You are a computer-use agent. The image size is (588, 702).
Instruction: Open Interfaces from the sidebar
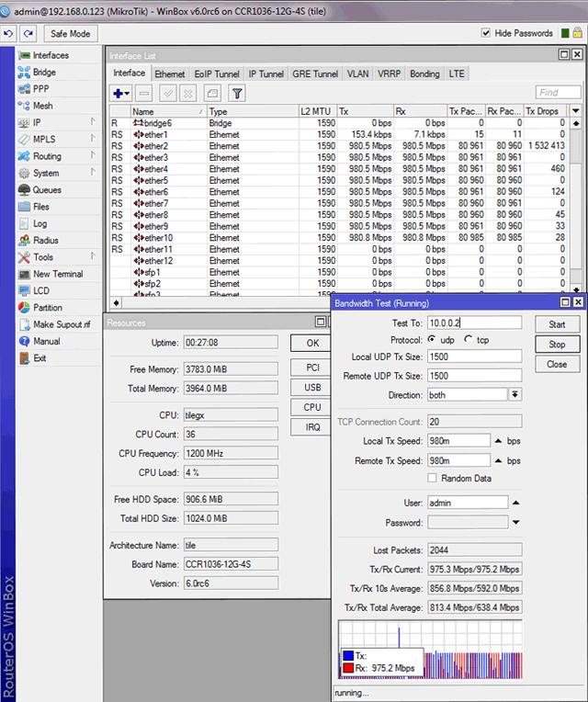tap(51, 55)
